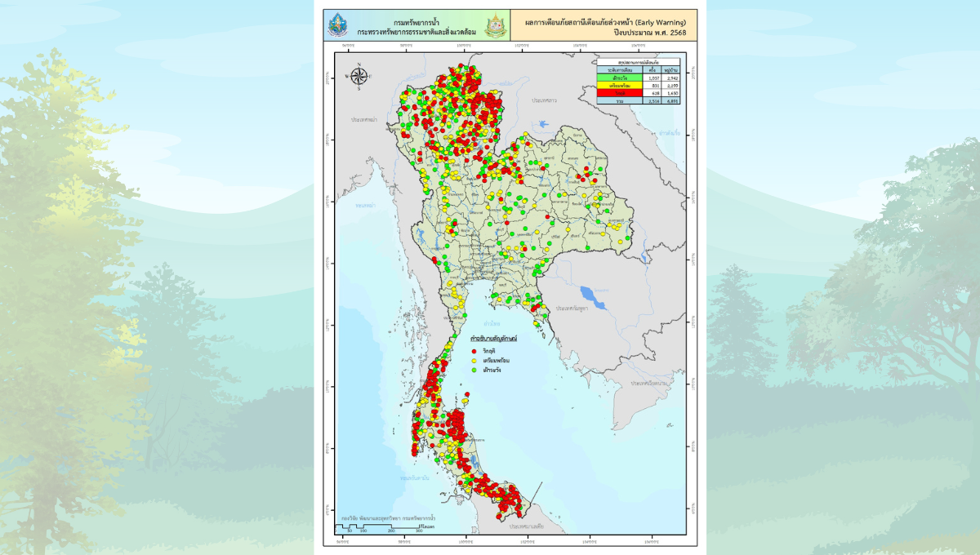Click the green dot in the map legend
The image size is (980, 555).
tap(474, 370)
